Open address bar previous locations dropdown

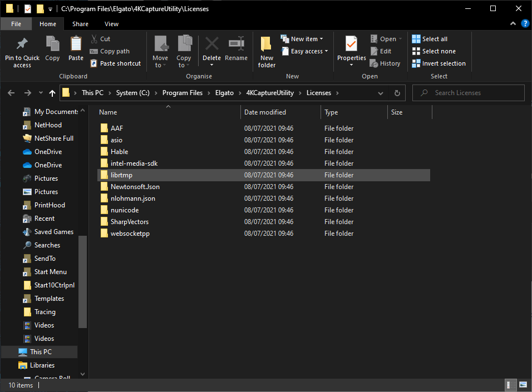click(381, 93)
